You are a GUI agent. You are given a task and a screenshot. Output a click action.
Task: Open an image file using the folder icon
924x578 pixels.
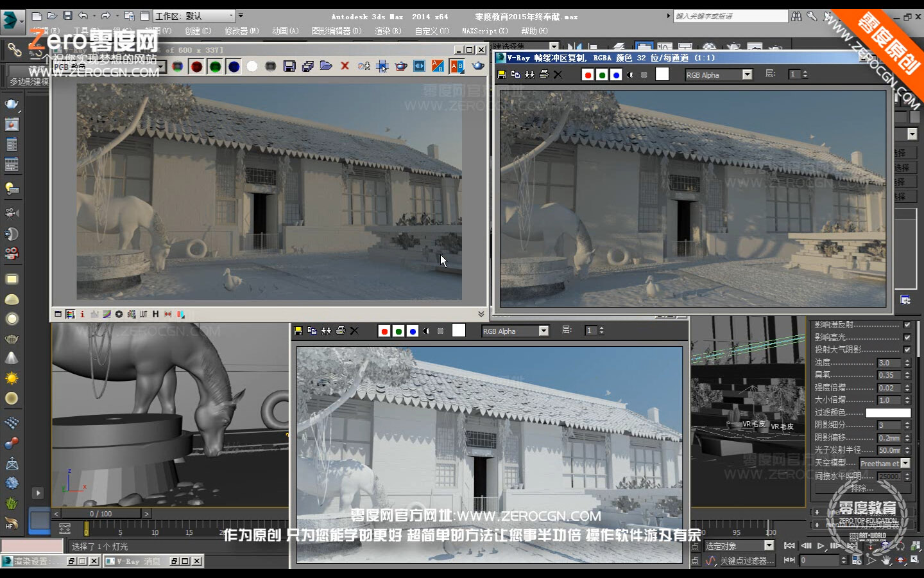tap(326, 66)
